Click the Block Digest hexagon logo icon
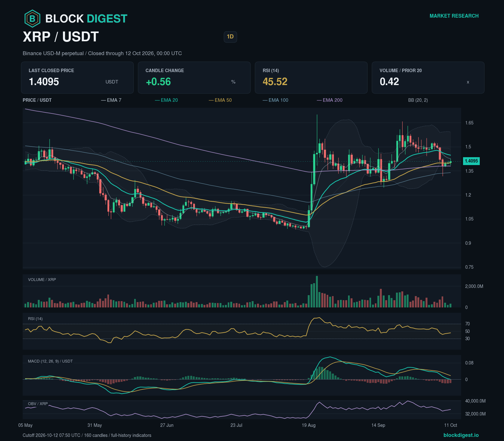 (x=32, y=19)
